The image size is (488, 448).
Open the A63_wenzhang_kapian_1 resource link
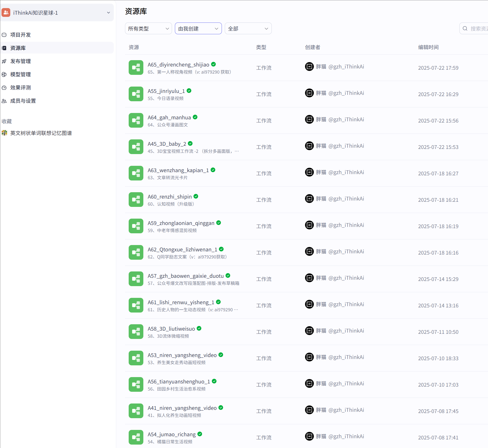click(178, 170)
